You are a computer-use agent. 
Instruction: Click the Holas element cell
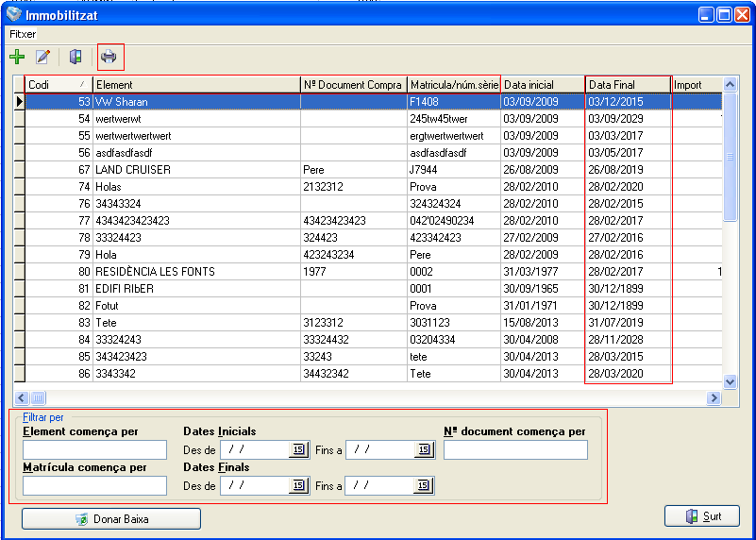pos(196,187)
